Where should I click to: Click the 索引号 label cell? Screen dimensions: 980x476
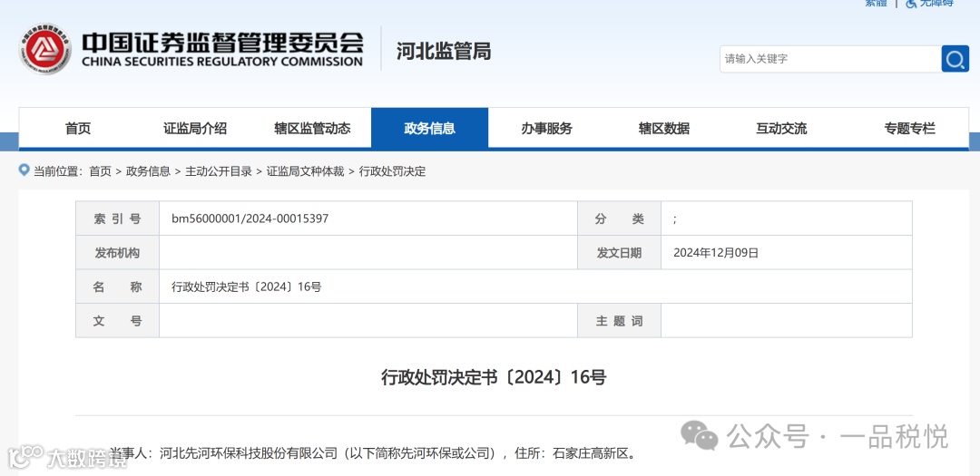(x=117, y=219)
